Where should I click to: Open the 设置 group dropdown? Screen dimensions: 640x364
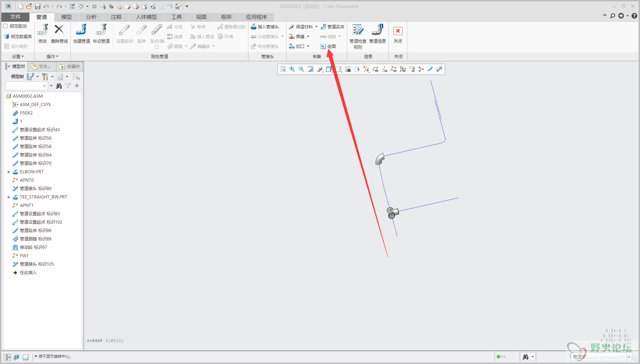[x=18, y=56]
